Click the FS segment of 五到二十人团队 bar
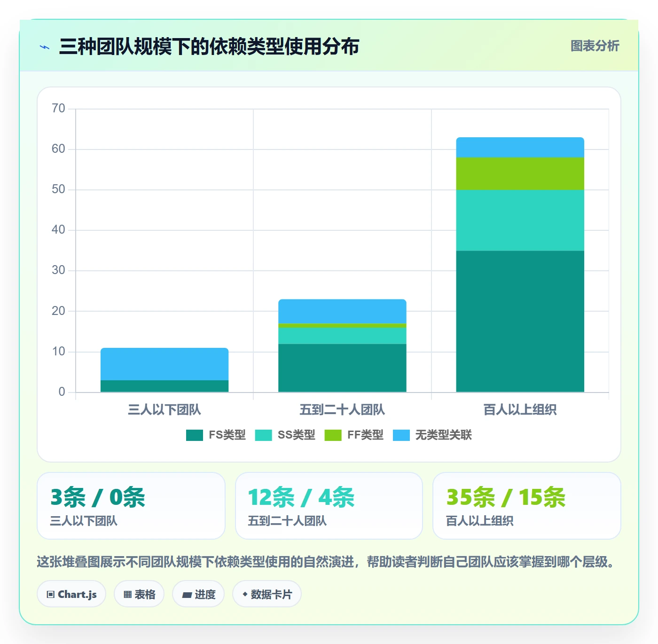This screenshot has height=644, width=658. coord(342,368)
